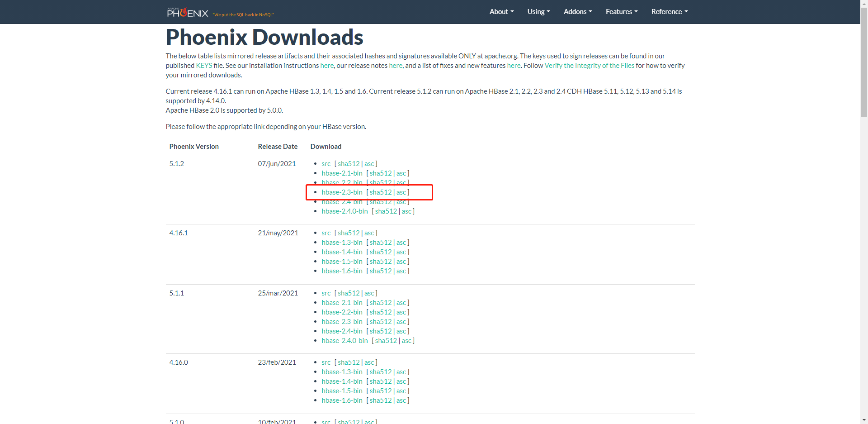Open asc for 5.1.2 hbase-2.3-bin
Viewport: 868px width, 424px height.
[401, 192]
